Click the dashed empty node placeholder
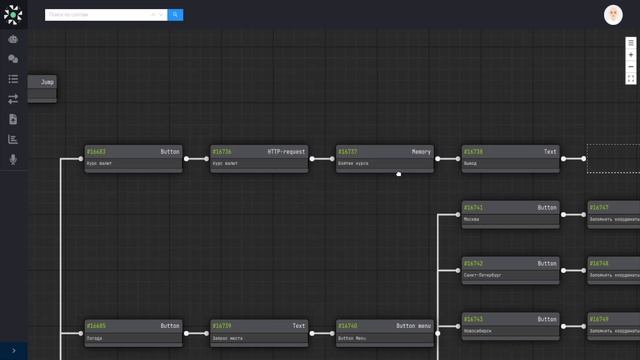This screenshot has width=640, height=360. coord(613,159)
